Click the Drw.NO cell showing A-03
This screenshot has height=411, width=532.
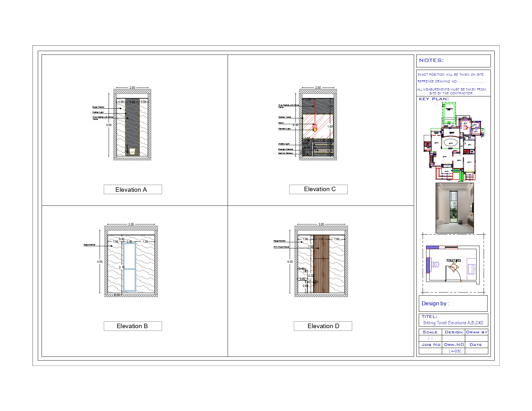click(455, 350)
